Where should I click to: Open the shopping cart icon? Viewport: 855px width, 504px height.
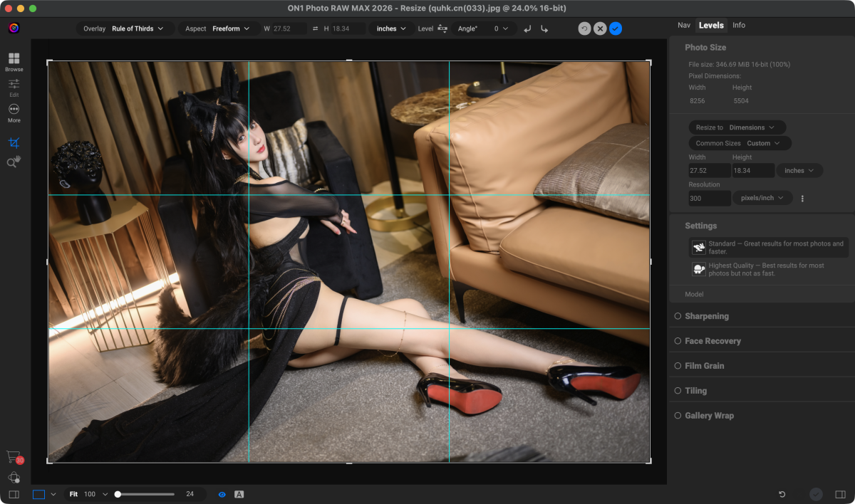click(13, 456)
